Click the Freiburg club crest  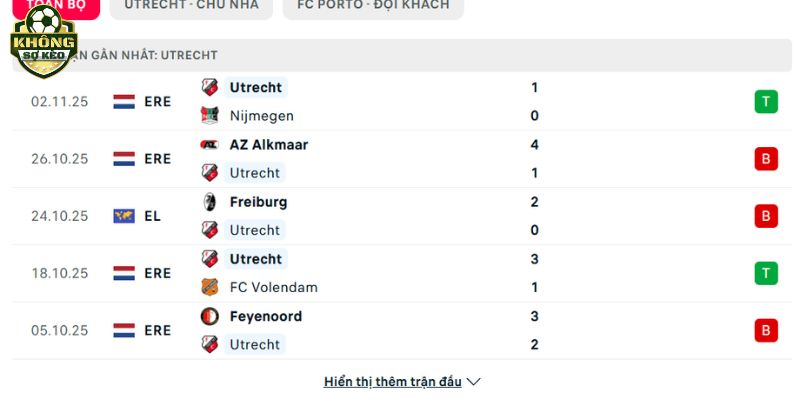pyautogui.click(x=209, y=202)
